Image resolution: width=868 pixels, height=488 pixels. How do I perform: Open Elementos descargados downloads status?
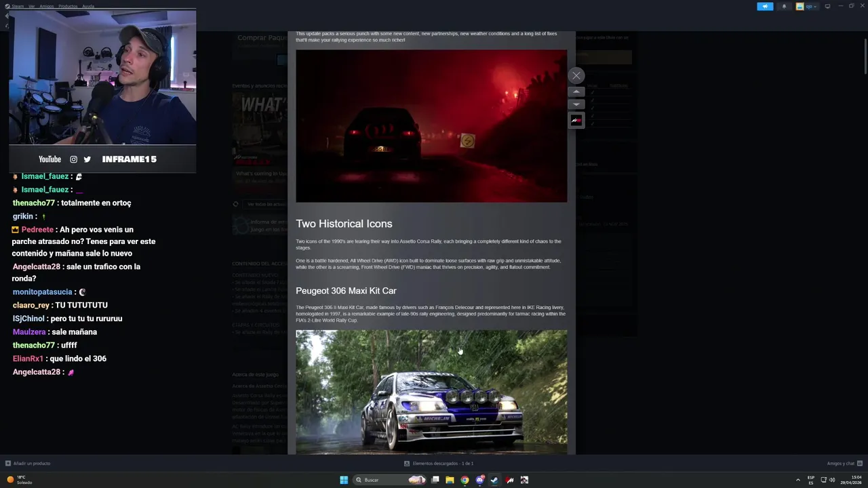tap(439, 464)
